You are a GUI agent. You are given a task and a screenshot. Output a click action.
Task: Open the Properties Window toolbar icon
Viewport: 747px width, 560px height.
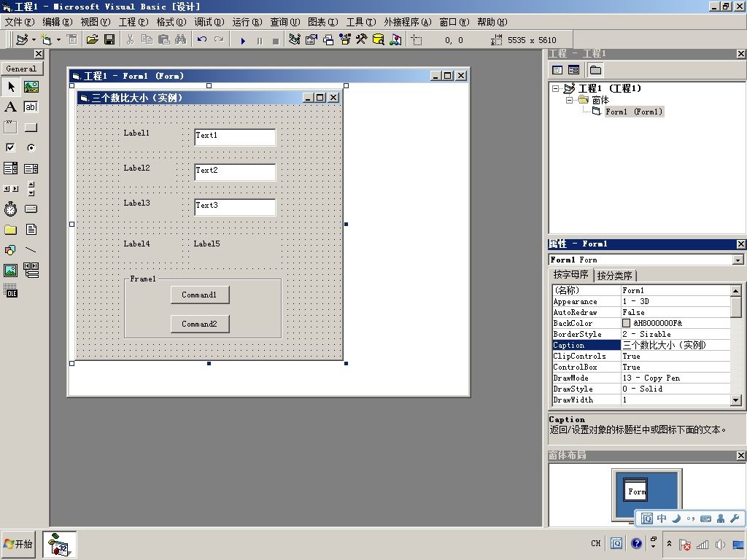click(311, 39)
